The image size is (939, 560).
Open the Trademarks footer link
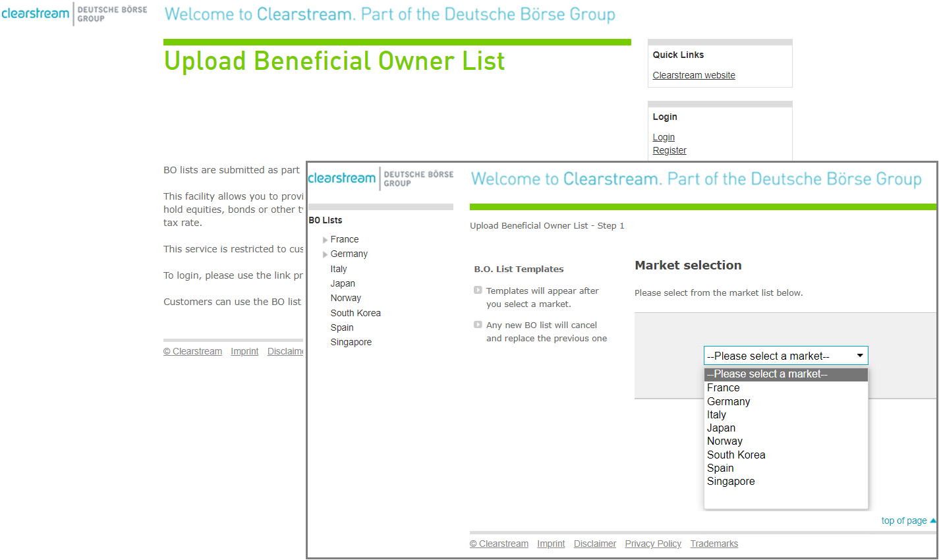click(714, 544)
